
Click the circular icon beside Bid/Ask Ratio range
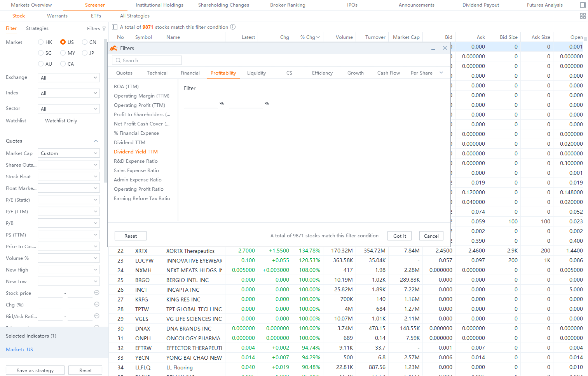pyautogui.click(x=97, y=316)
